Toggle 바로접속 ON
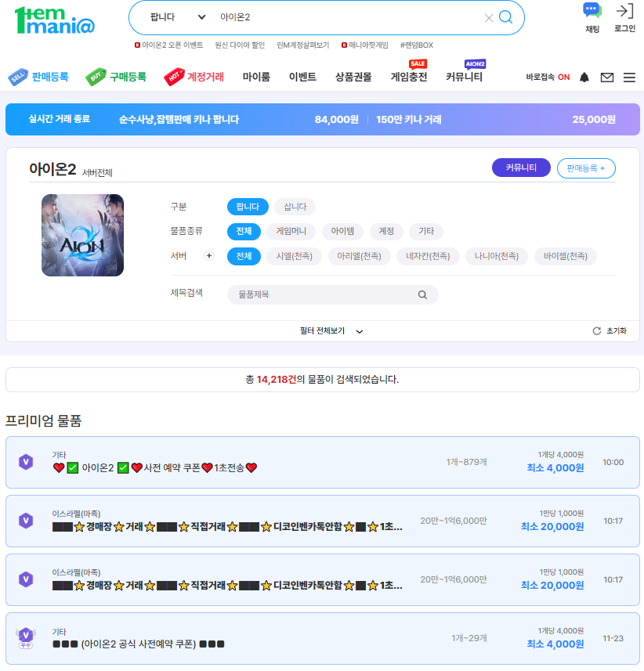The width and height of the screenshot is (644, 671). click(x=548, y=77)
